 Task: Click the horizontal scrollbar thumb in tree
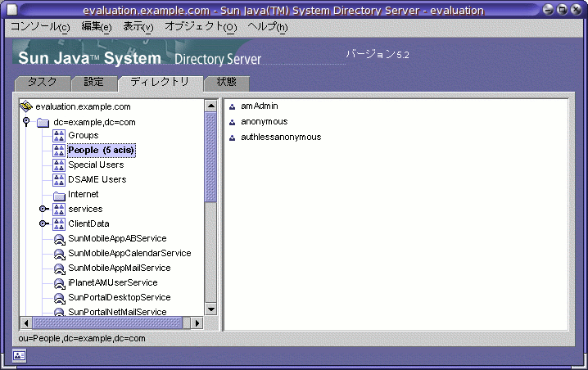[x=107, y=323]
